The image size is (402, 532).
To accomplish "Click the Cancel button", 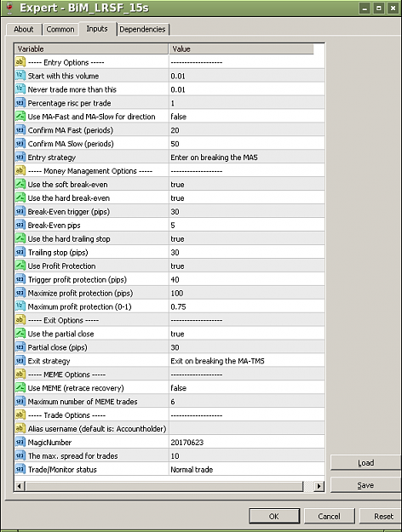I will (329, 516).
